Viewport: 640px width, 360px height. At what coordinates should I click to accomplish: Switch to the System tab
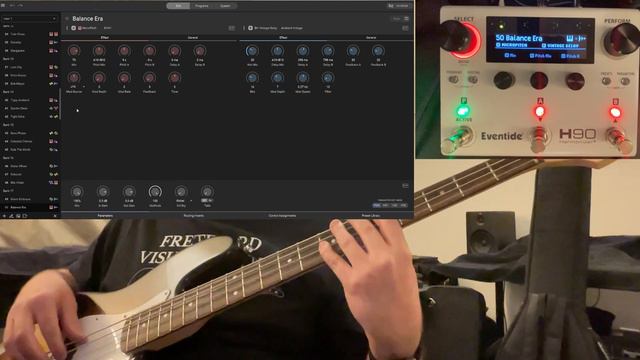(x=225, y=6)
